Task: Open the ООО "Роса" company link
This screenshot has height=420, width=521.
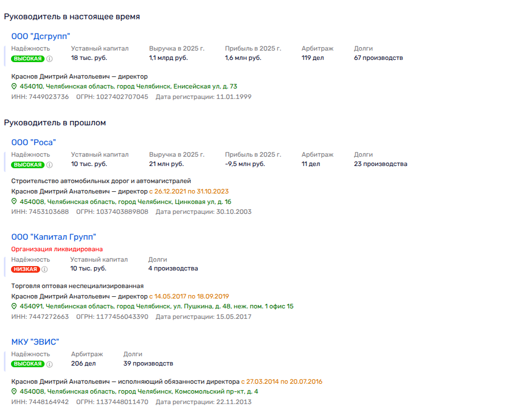Action: tap(34, 142)
